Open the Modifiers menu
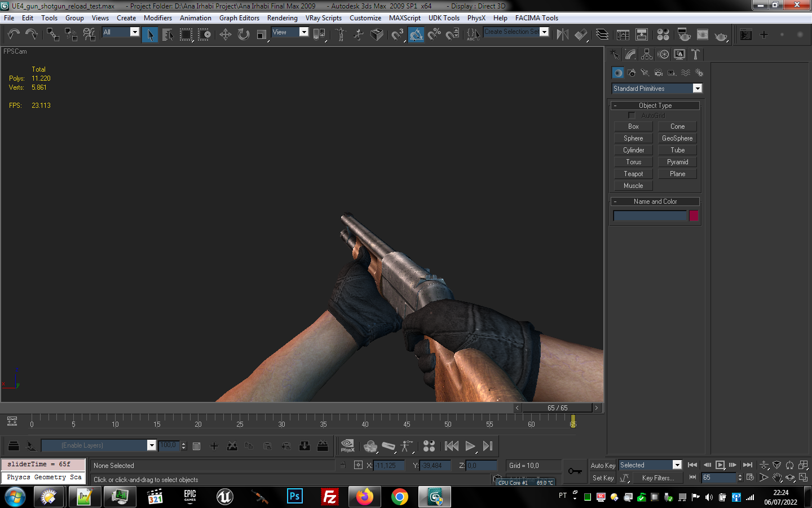This screenshot has height=508, width=812. (x=157, y=18)
